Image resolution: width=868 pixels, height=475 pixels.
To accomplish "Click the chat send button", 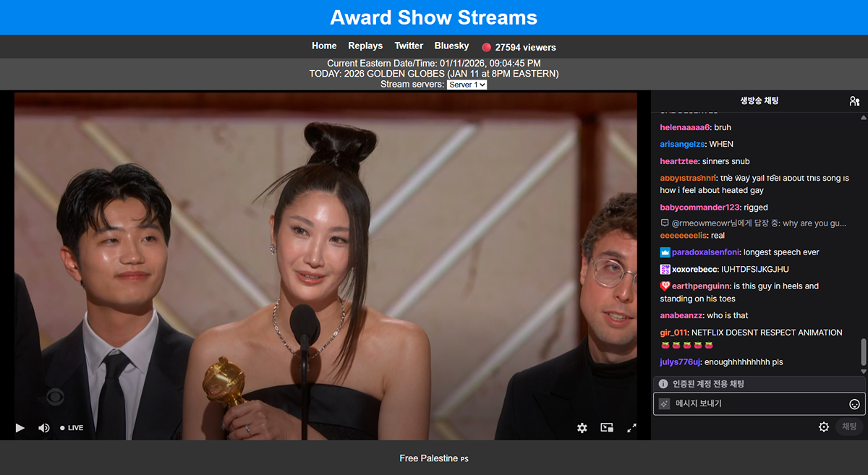I will click(848, 427).
